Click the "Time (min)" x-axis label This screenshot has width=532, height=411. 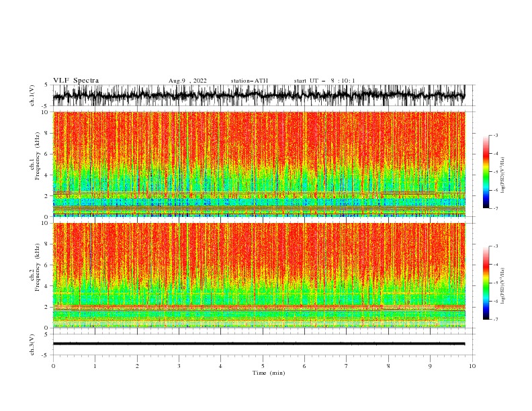click(269, 373)
